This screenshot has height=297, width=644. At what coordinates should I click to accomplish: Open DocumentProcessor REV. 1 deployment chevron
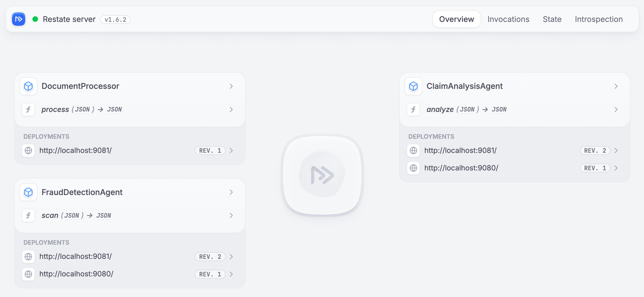coord(231,150)
